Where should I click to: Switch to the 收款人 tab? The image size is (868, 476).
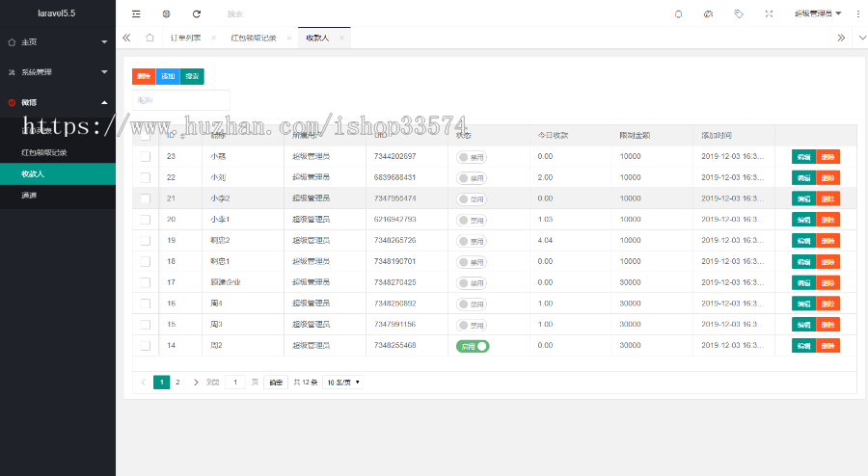point(317,38)
